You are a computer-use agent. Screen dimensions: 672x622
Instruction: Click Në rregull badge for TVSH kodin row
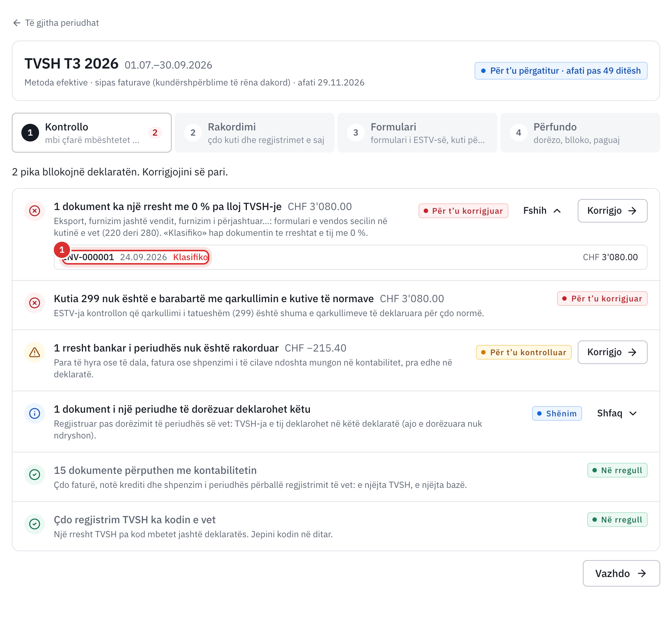pyautogui.click(x=617, y=520)
